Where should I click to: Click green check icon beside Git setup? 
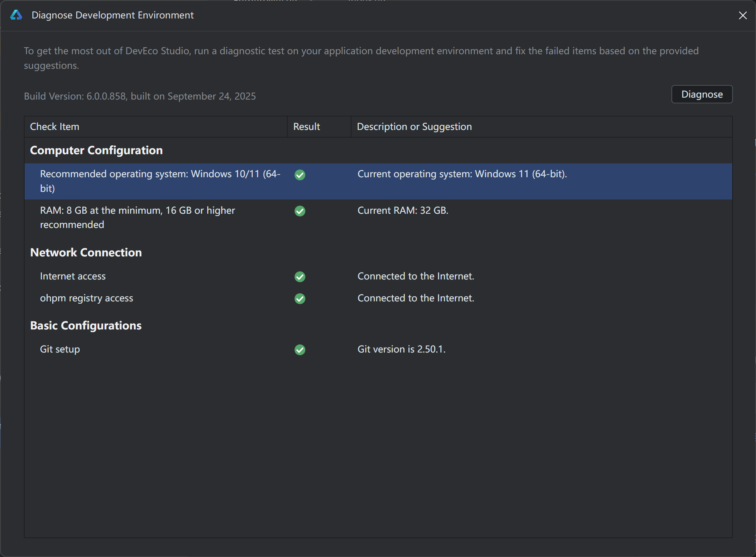[300, 350]
